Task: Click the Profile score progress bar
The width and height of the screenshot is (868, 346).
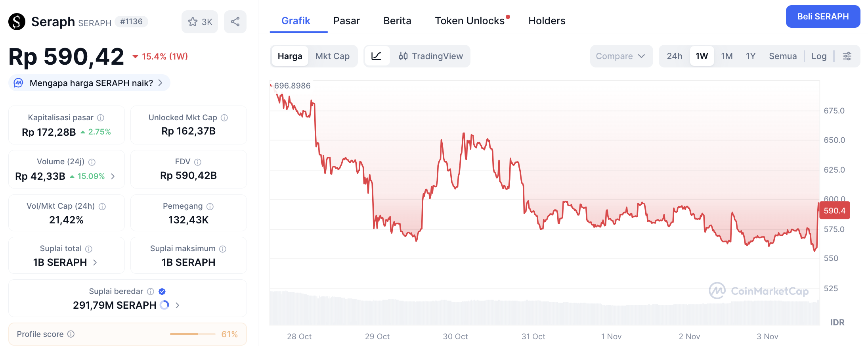Action: (x=193, y=334)
